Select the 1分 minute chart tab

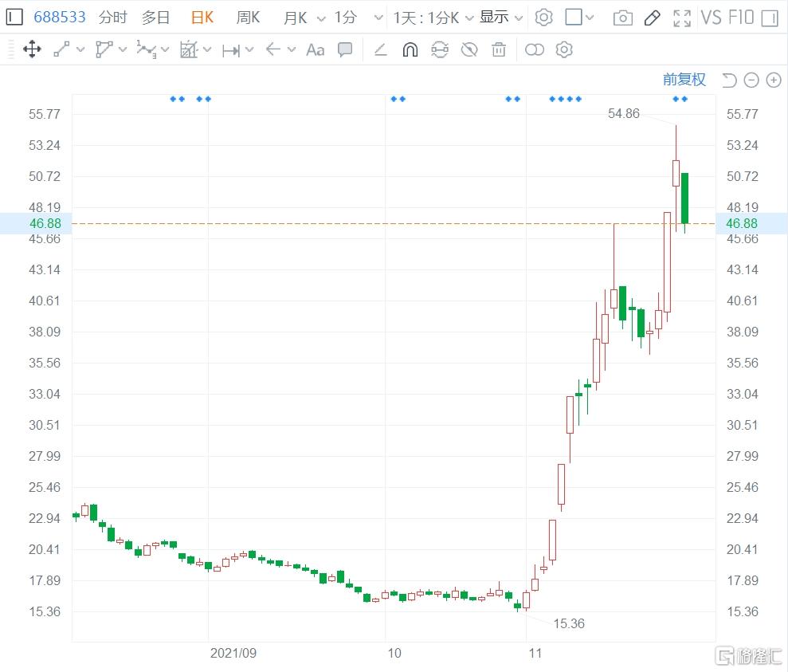(x=346, y=18)
